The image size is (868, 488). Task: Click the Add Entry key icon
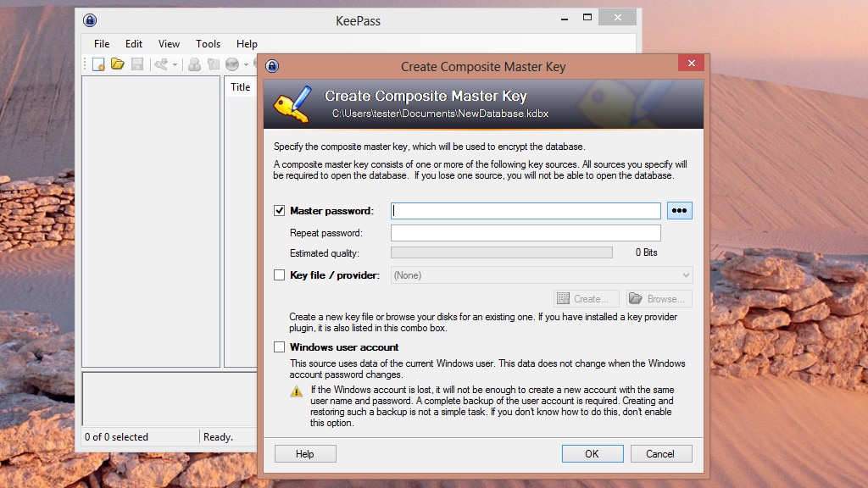(x=161, y=64)
